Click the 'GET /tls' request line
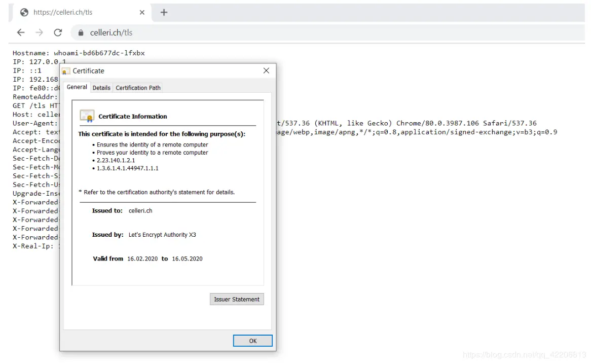Viewport: 591px width, 364px height. coord(36,106)
